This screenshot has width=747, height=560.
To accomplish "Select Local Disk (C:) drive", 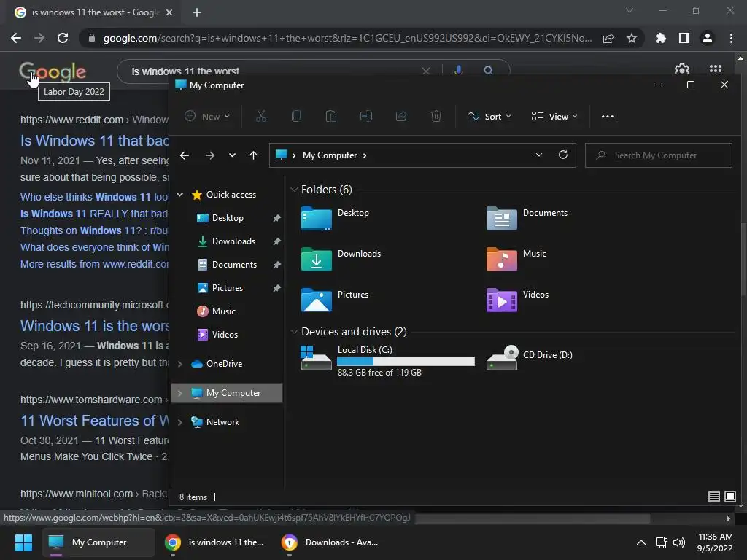I will coord(388,360).
